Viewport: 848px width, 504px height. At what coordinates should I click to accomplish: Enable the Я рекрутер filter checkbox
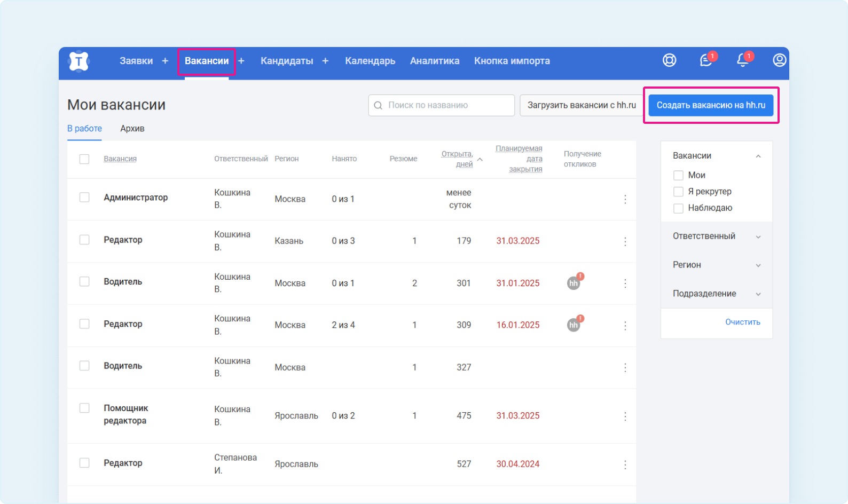[x=678, y=192]
